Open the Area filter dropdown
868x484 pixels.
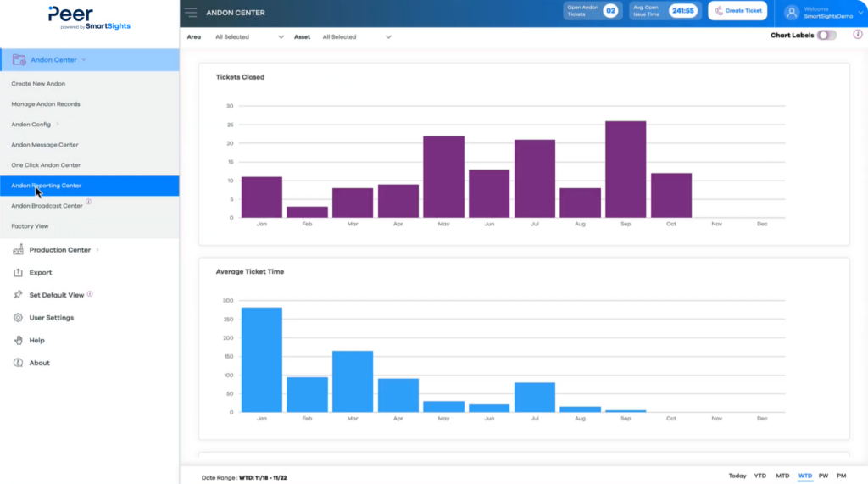tap(249, 37)
